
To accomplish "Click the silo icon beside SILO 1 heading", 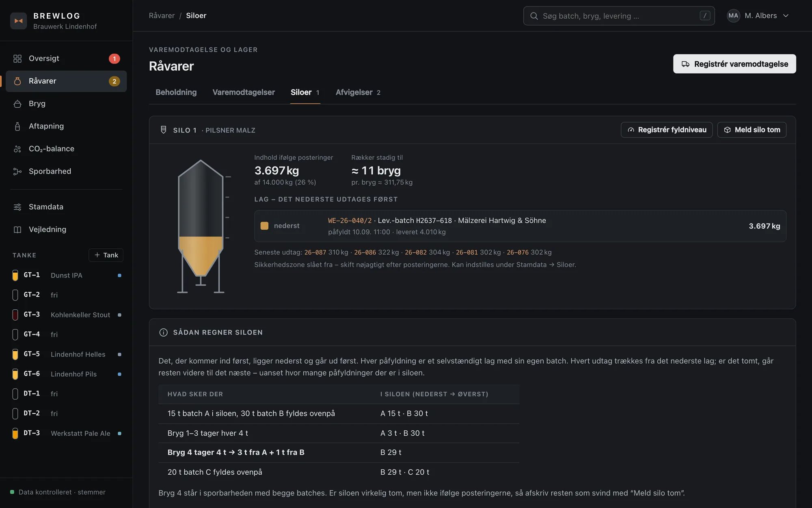I will [x=164, y=130].
